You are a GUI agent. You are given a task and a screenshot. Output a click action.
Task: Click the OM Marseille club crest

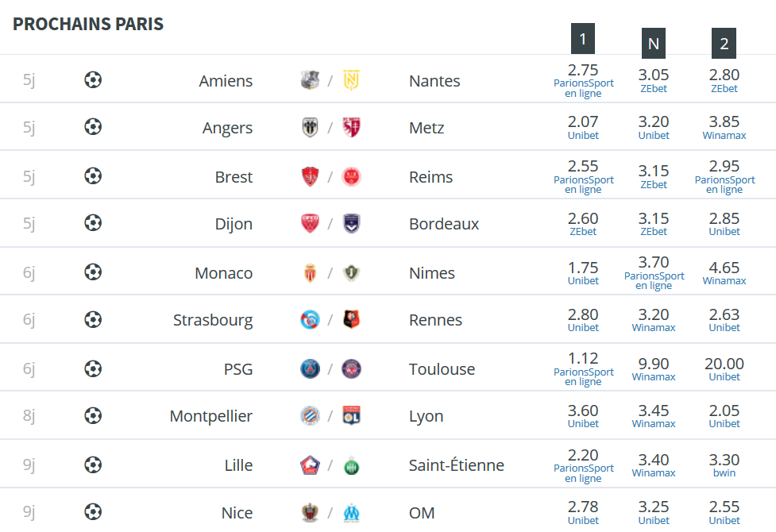[351, 513]
